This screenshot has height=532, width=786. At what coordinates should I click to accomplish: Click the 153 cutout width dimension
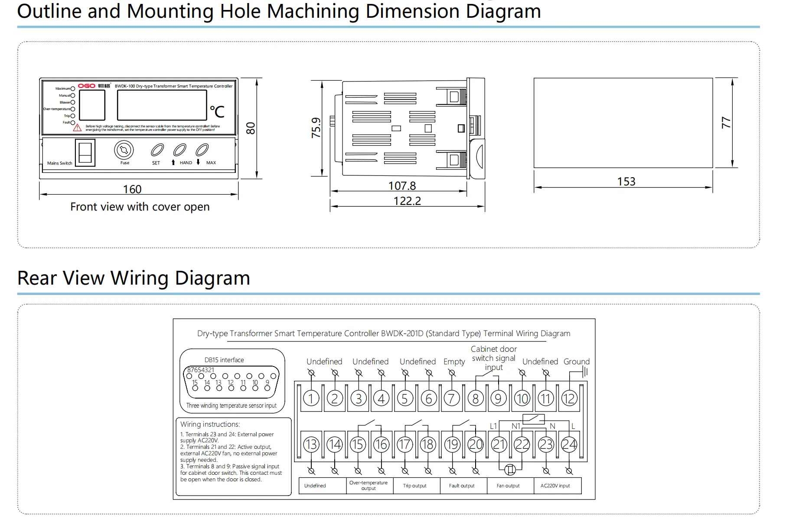[x=626, y=182]
